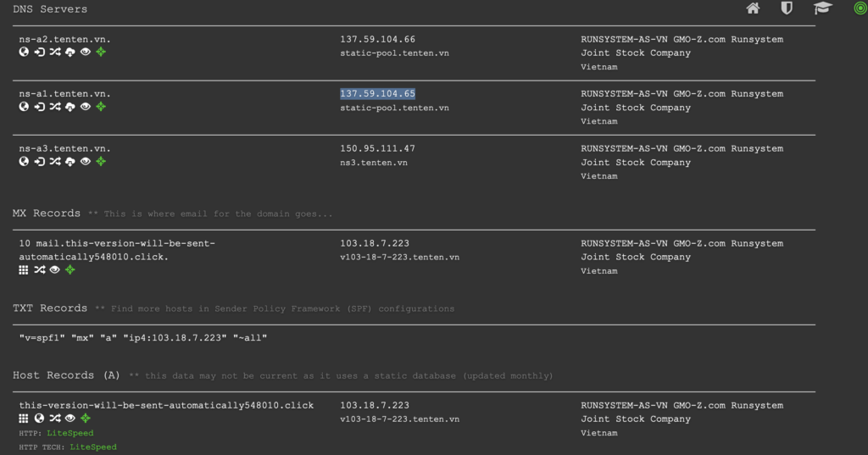Click the green crosshair icon under the host A record
The image size is (868, 455).
pyautogui.click(x=86, y=419)
